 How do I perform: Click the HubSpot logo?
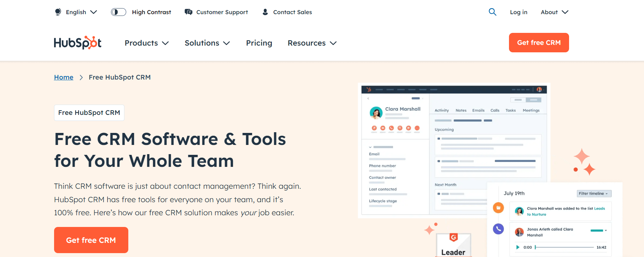pyautogui.click(x=78, y=43)
